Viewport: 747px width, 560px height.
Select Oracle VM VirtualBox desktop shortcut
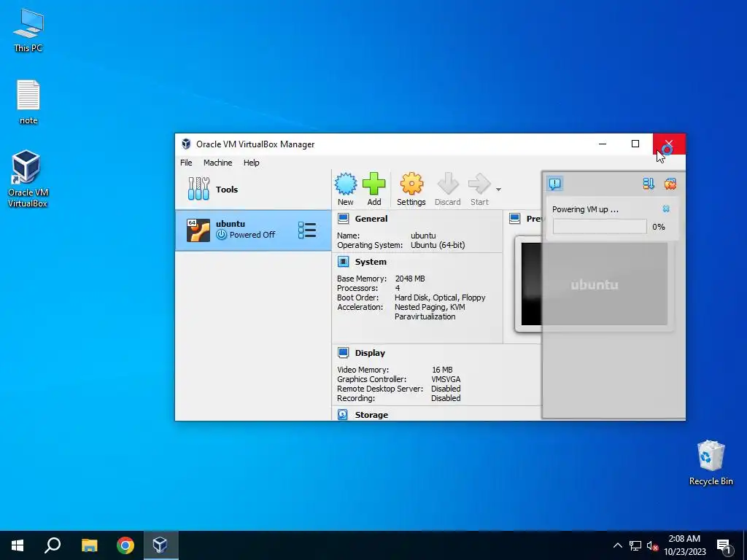27,179
